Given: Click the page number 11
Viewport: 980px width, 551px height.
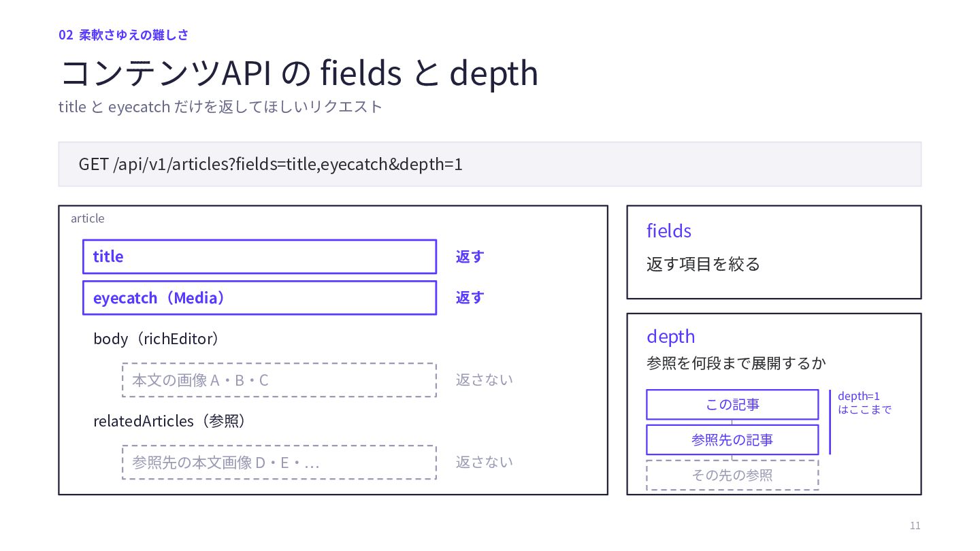Looking at the screenshot, I should click(x=915, y=526).
